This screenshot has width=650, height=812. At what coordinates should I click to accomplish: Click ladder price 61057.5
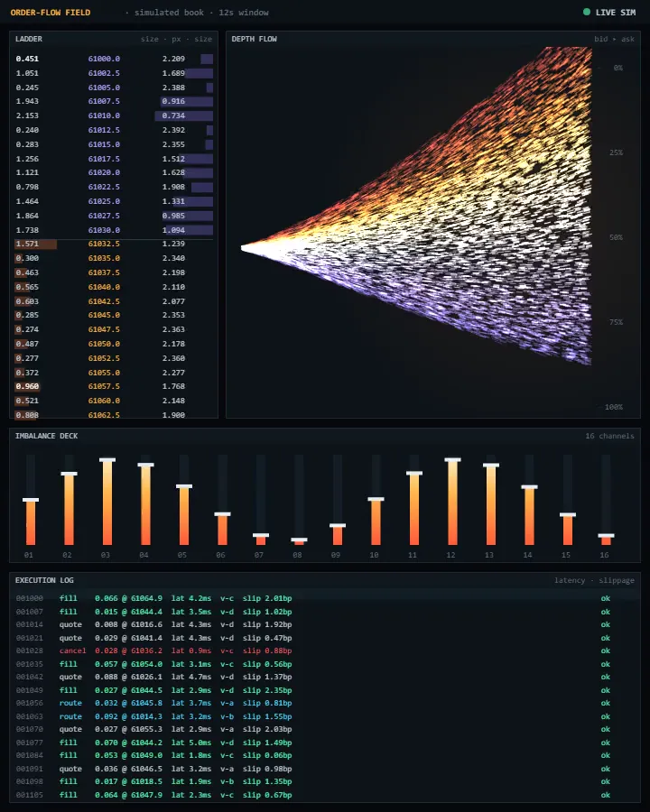pos(104,386)
